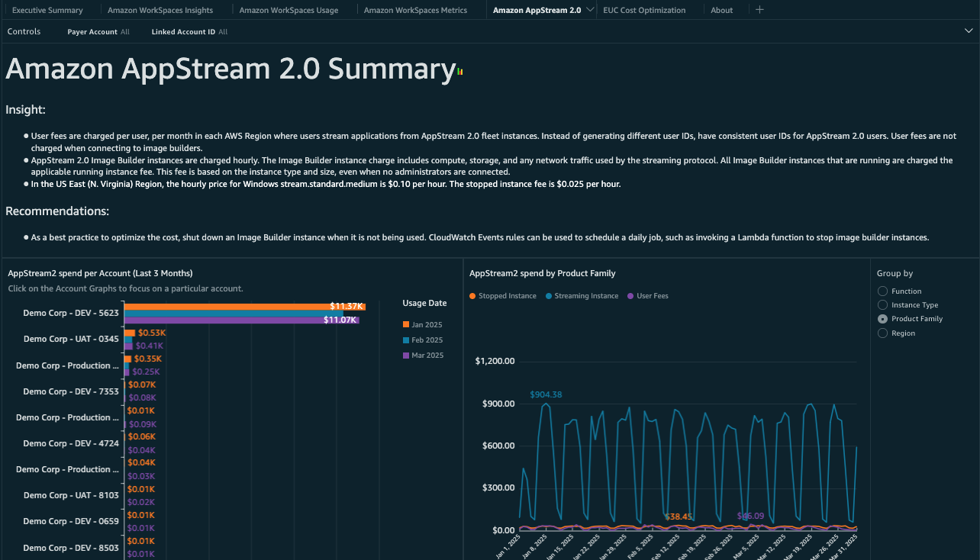Click the Mar 2025 purple legend swatch
The image size is (980, 560).
coord(406,355)
